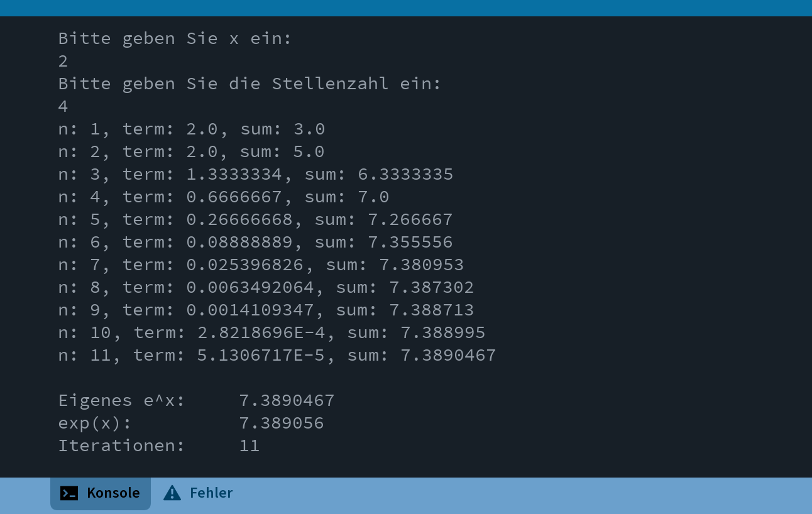Click the warning triangle icon beside Fehler

coord(172,493)
